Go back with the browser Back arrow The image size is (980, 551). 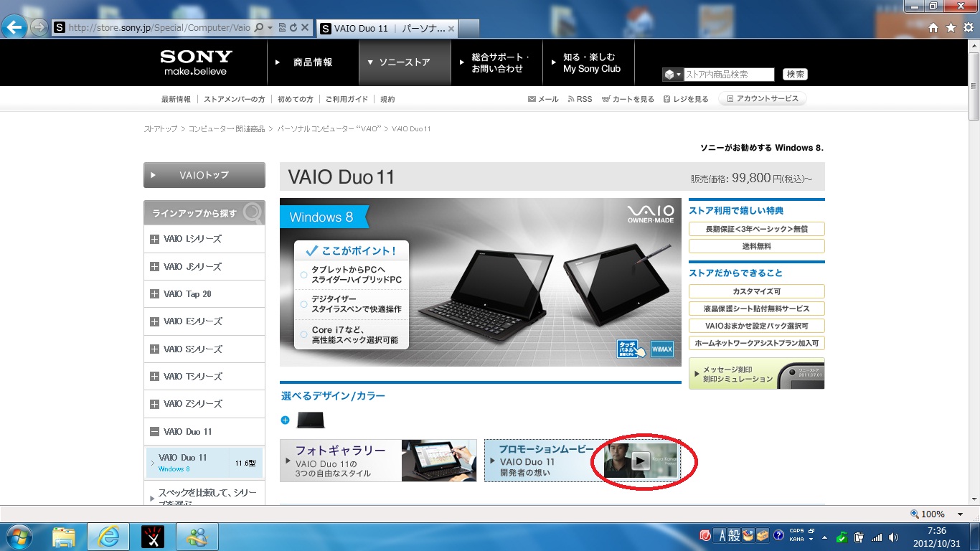point(15,27)
